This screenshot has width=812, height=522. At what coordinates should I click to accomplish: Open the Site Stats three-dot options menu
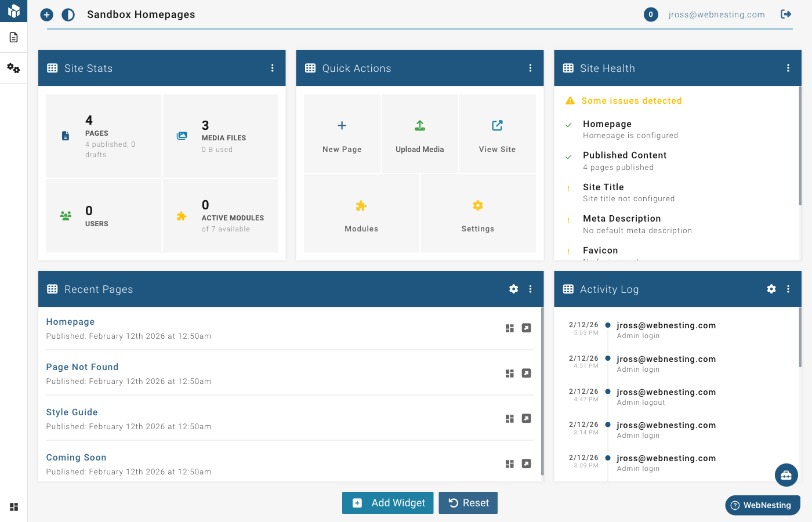coord(273,68)
